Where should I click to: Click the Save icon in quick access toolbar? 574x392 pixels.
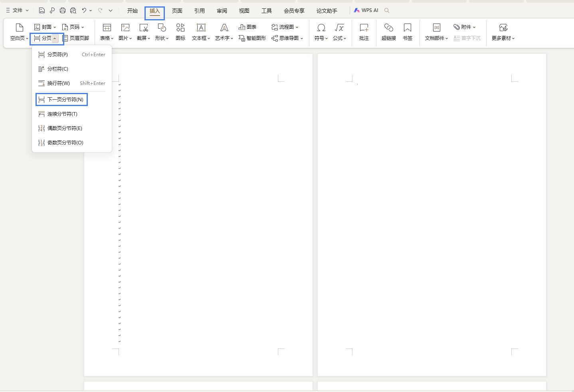coord(42,10)
